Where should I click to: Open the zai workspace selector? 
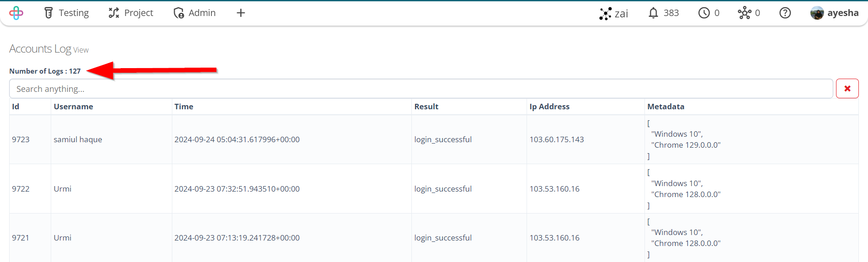click(614, 13)
